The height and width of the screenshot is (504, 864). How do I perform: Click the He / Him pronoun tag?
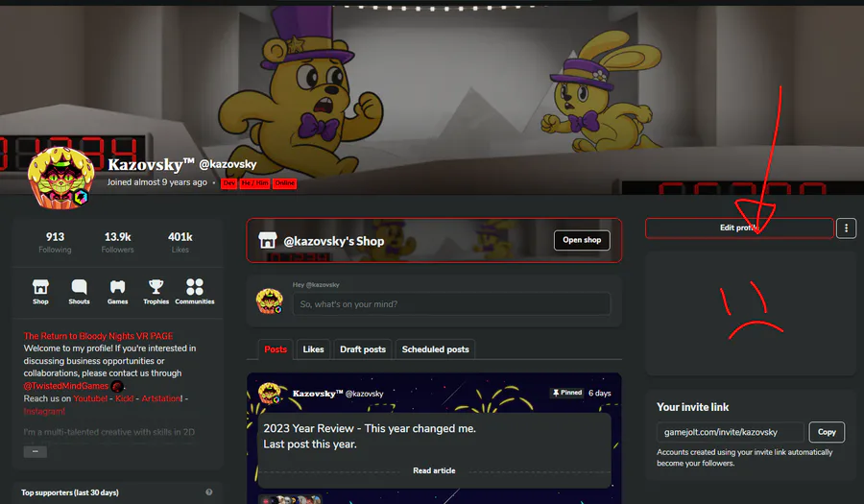pos(254,182)
